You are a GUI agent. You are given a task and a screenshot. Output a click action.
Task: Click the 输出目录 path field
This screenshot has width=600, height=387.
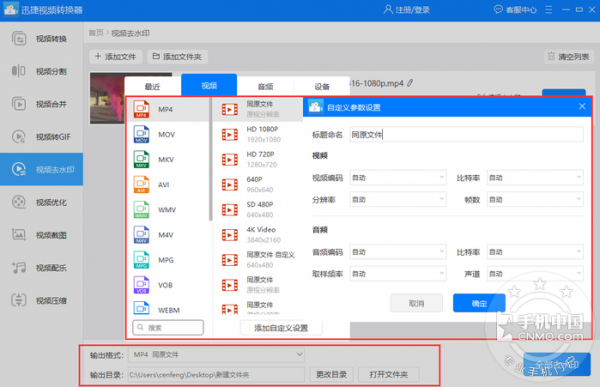tap(217, 374)
